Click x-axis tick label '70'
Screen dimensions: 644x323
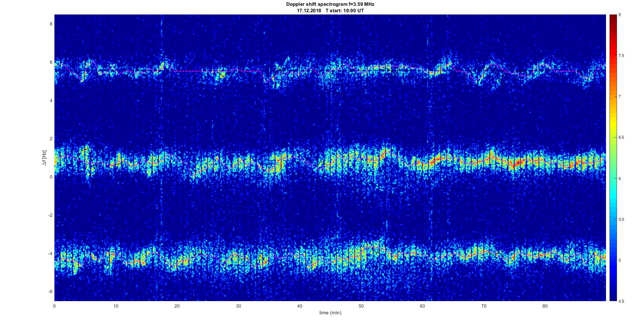[484, 306]
